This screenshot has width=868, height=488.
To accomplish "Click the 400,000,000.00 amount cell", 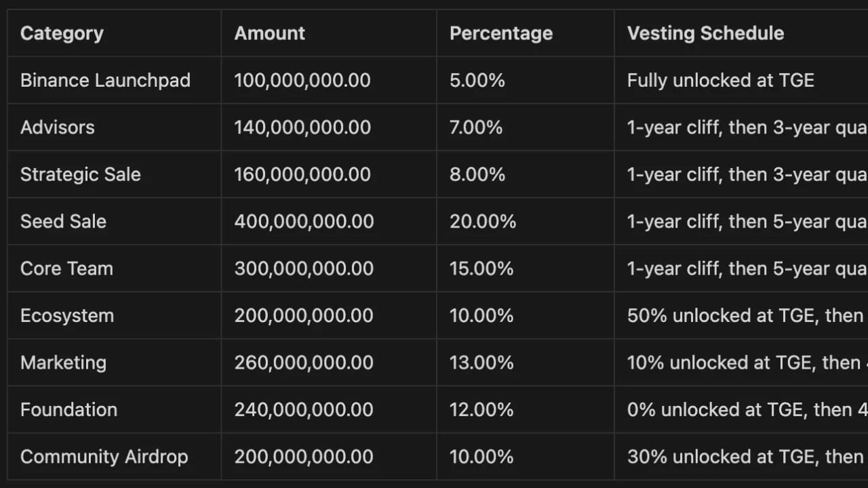I will (x=304, y=222).
